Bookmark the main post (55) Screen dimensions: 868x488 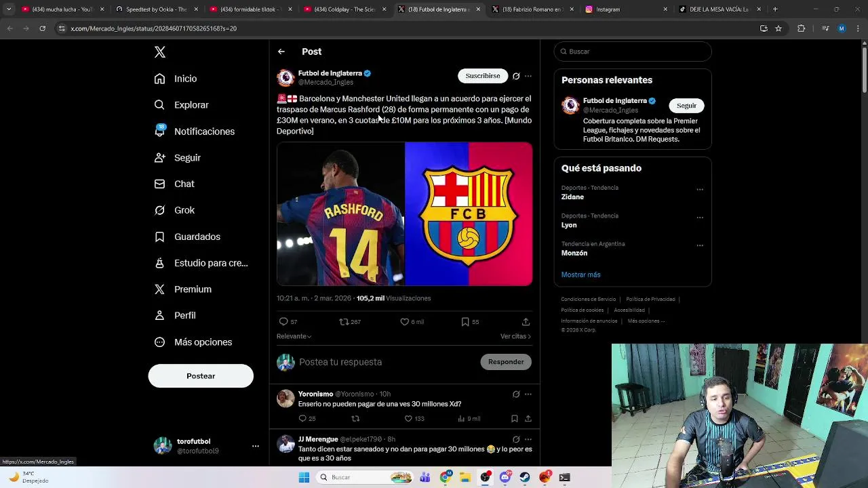[x=470, y=322]
